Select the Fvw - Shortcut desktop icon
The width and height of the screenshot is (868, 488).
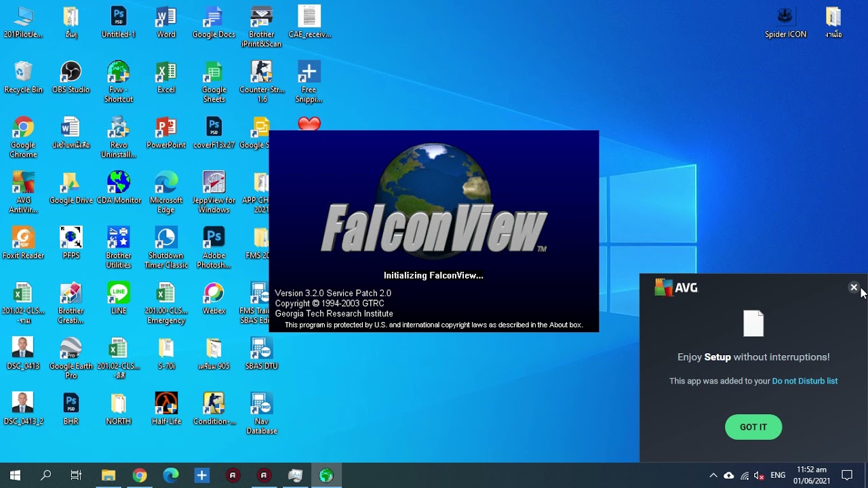coord(118,81)
